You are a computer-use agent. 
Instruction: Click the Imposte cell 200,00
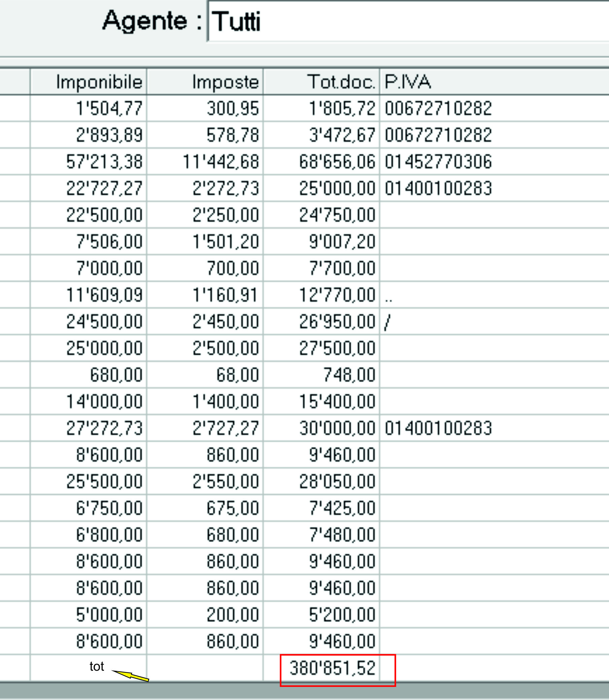click(233, 615)
